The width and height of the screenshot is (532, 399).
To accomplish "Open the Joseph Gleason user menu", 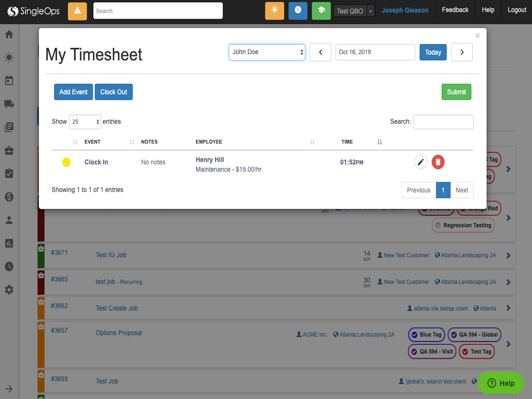I will [405, 10].
